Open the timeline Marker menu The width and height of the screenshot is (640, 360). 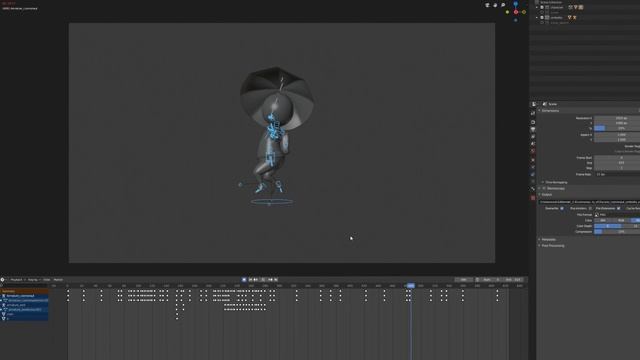[x=58, y=280]
